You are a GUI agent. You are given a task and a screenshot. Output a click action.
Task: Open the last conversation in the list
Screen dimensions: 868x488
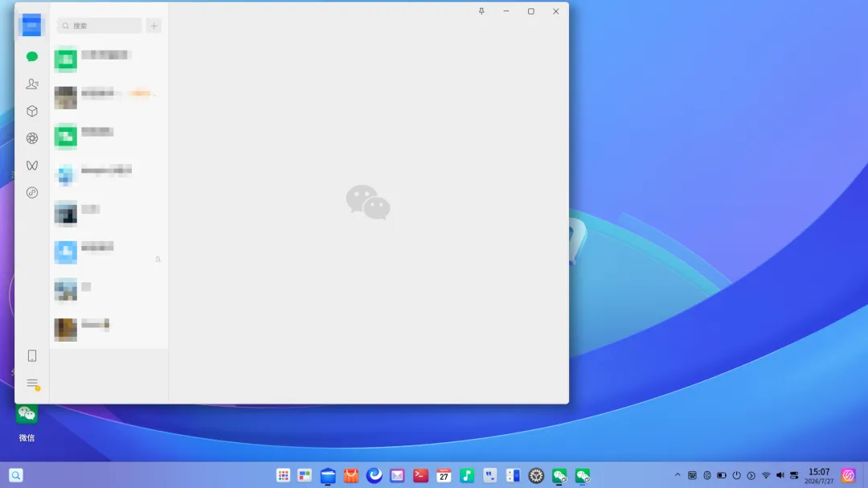coord(109,330)
